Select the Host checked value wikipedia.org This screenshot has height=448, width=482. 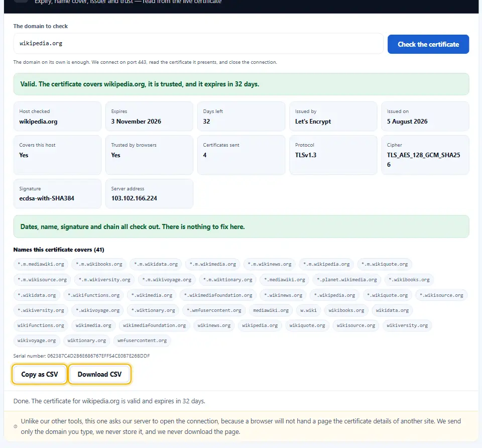(x=38, y=122)
